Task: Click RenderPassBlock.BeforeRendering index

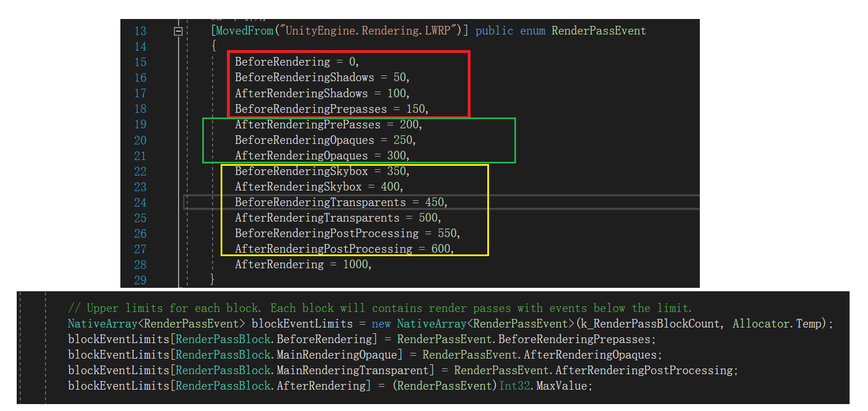Action: (x=274, y=339)
